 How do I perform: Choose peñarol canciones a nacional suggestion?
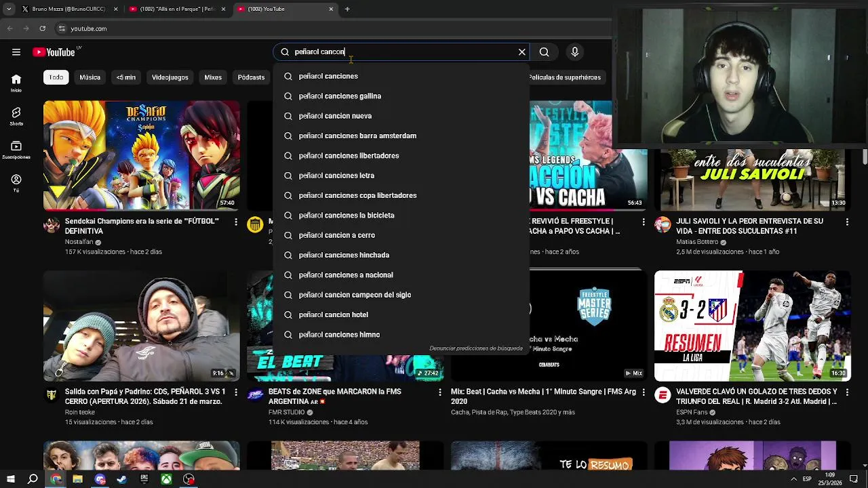coord(401,274)
